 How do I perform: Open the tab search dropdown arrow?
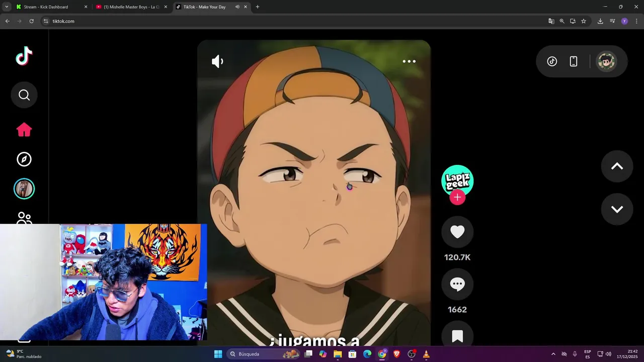pos(6,7)
